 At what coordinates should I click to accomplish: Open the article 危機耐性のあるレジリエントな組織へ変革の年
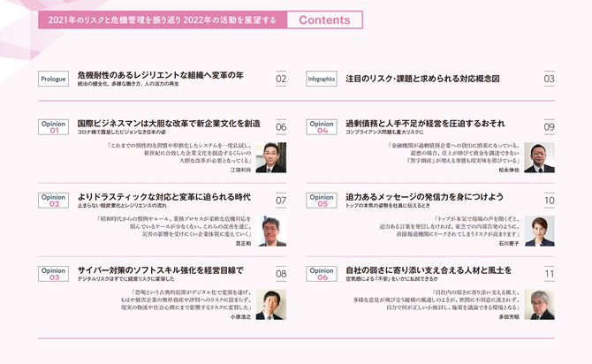[160, 75]
